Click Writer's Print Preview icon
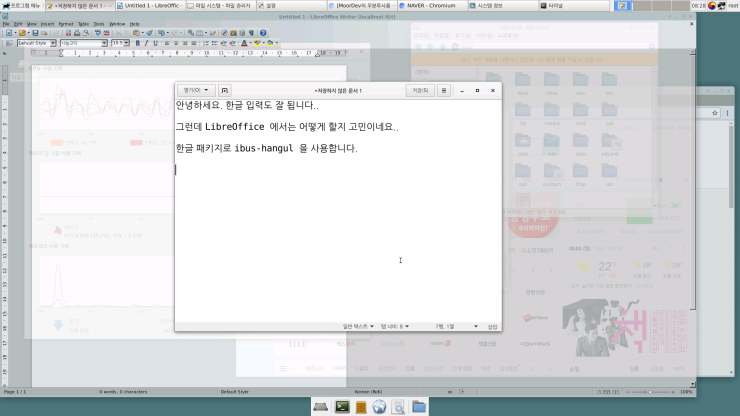This screenshot has height=416, width=740. (86, 33)
